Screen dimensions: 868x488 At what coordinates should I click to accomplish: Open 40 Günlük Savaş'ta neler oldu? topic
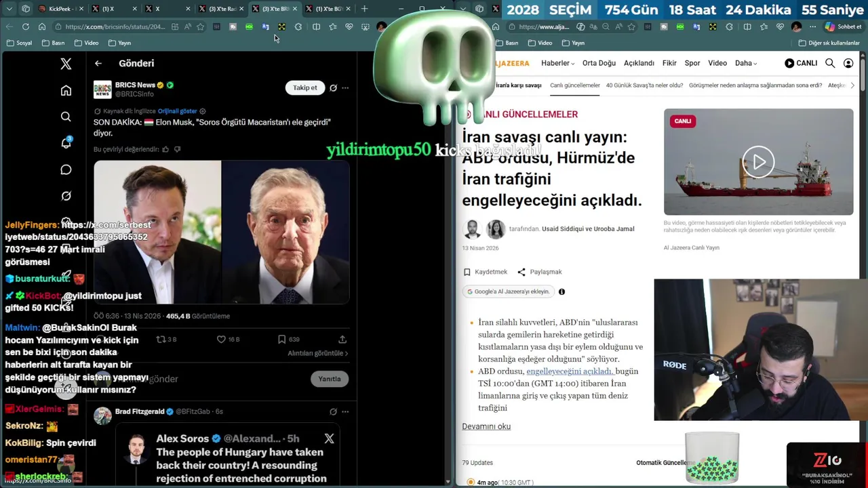pos(644,85)
